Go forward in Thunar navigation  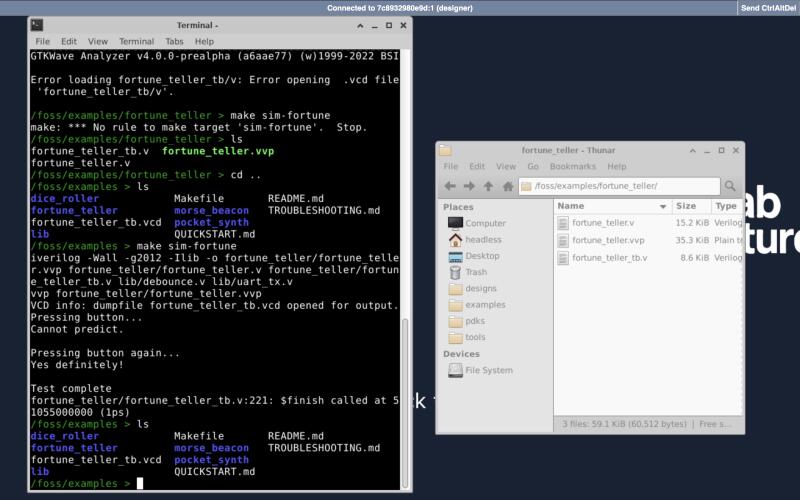tap(469, 186)
